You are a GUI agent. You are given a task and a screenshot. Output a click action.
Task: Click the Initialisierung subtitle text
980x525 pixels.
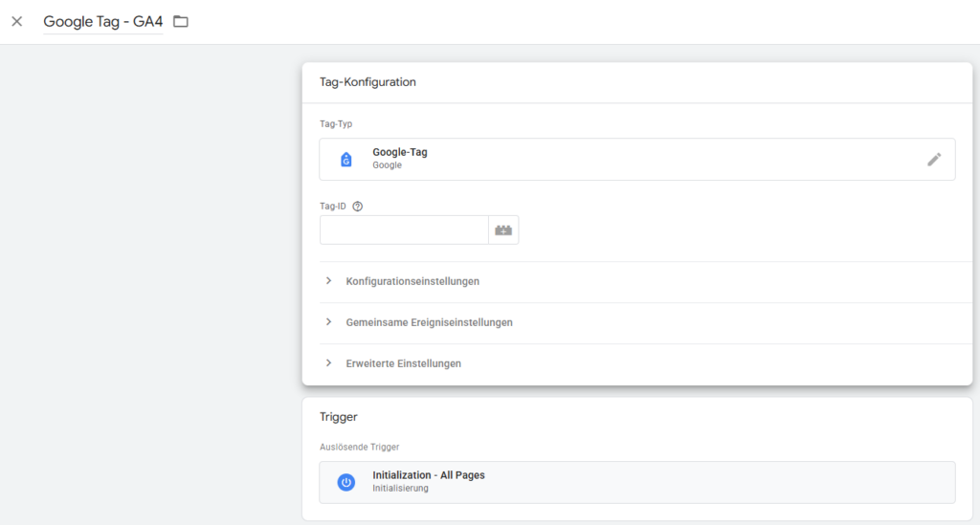(400, 488)
